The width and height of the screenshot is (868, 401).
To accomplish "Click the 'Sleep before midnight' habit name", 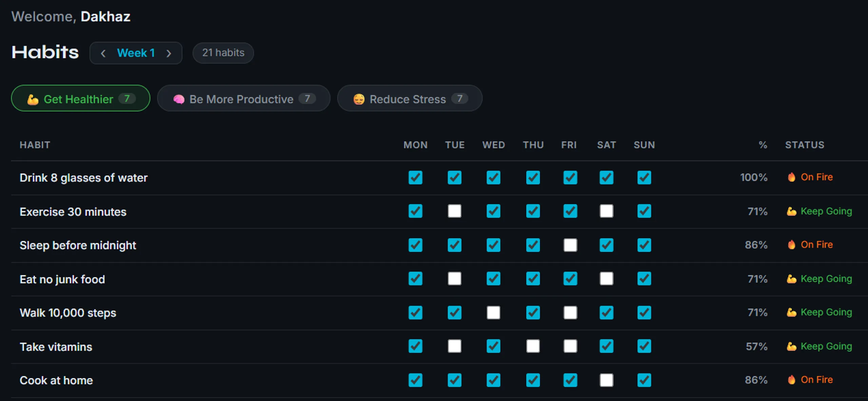I will pos(78,245).
